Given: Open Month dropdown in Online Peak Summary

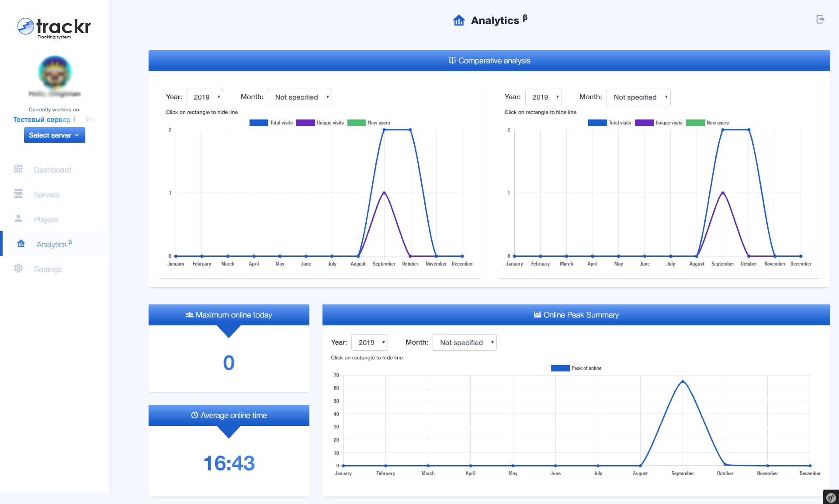Looking at the screenshot, I should click(x=465, y=342).
